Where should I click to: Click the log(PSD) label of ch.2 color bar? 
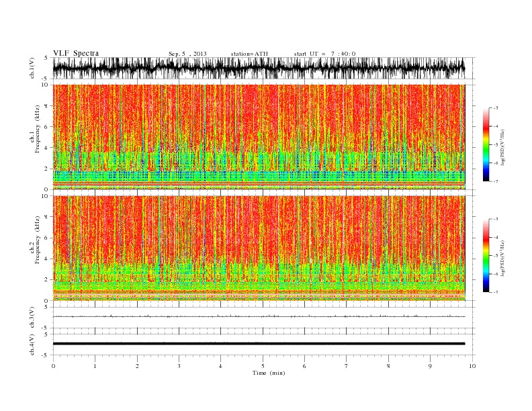pyautogui.click(x=503, y=258)
